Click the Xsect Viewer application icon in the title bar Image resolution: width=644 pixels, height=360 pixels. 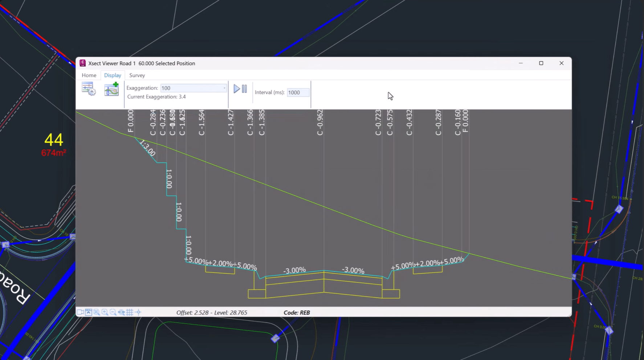(x=83, y=63)
